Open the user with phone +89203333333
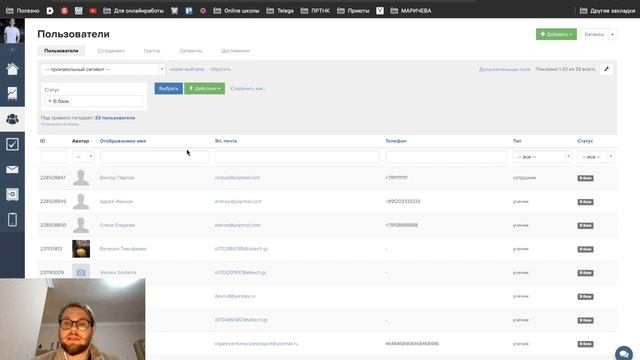The image size is (640, 360). [x=116, y=202]
